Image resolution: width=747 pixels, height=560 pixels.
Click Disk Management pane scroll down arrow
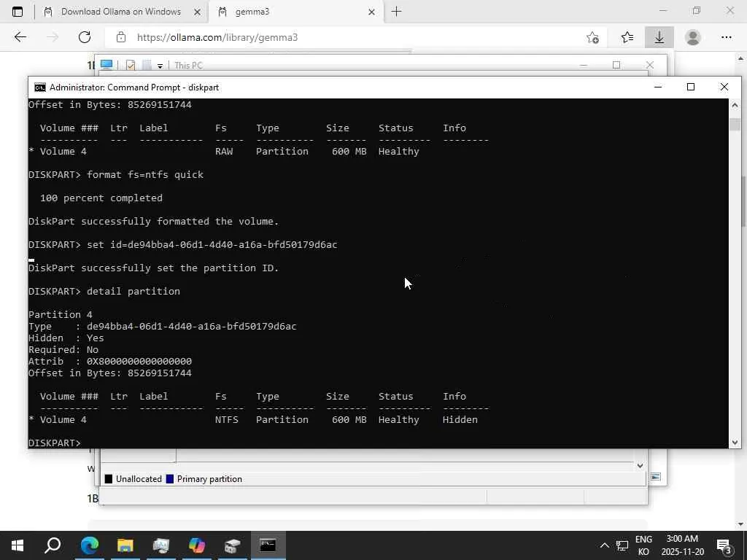[x=640, y=466]
